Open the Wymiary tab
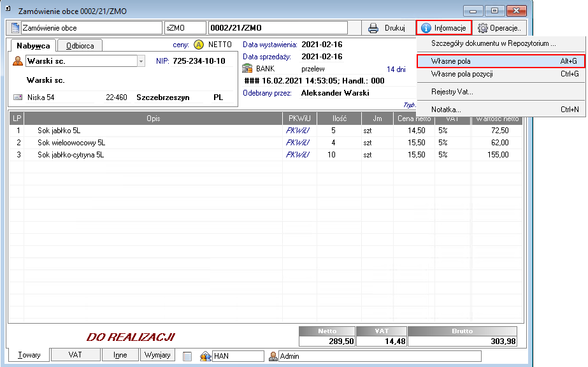 tap(157, 355)
